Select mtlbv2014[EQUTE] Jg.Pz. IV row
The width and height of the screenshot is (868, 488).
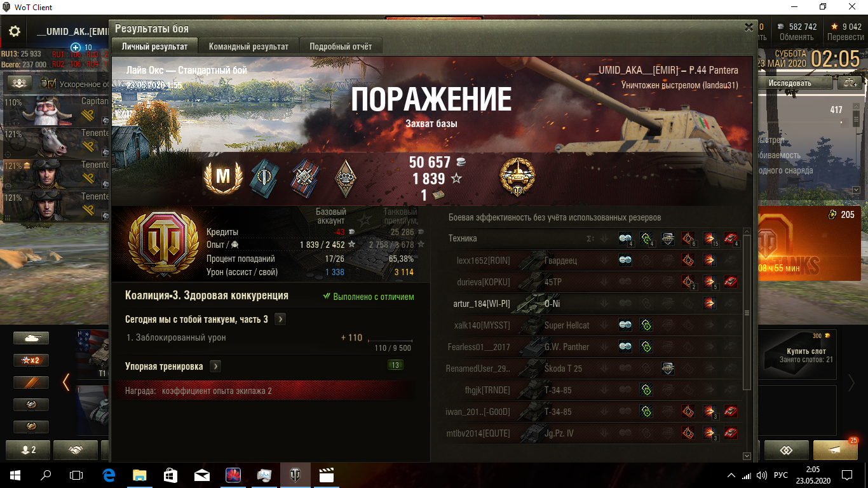point(592,433)
